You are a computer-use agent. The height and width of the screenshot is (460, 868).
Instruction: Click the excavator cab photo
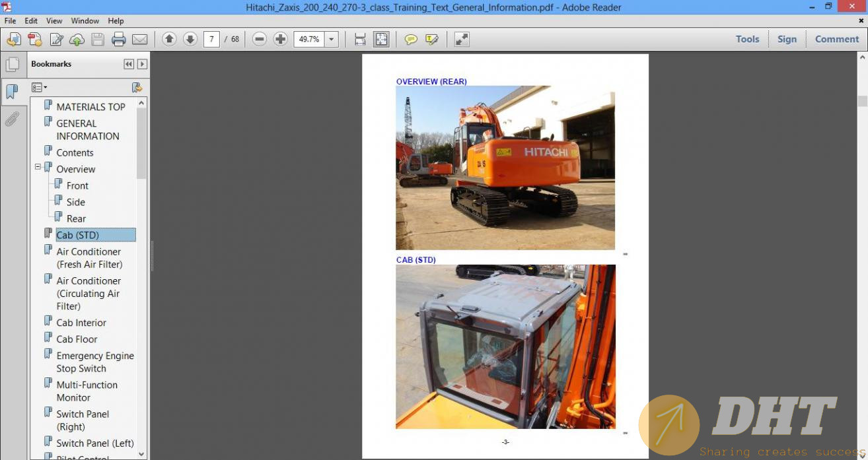point(505,346)
